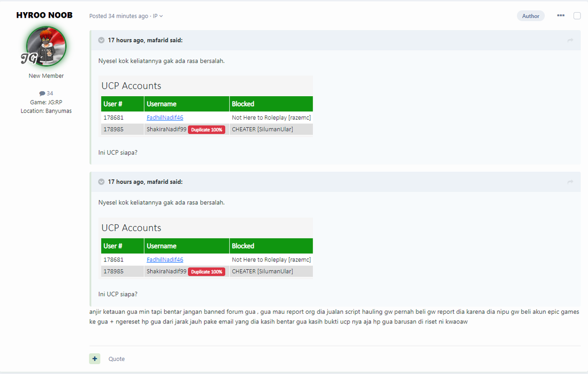Click Duplicate 100% badge in first table
588x374 pixels.
[x=207, y=129]
